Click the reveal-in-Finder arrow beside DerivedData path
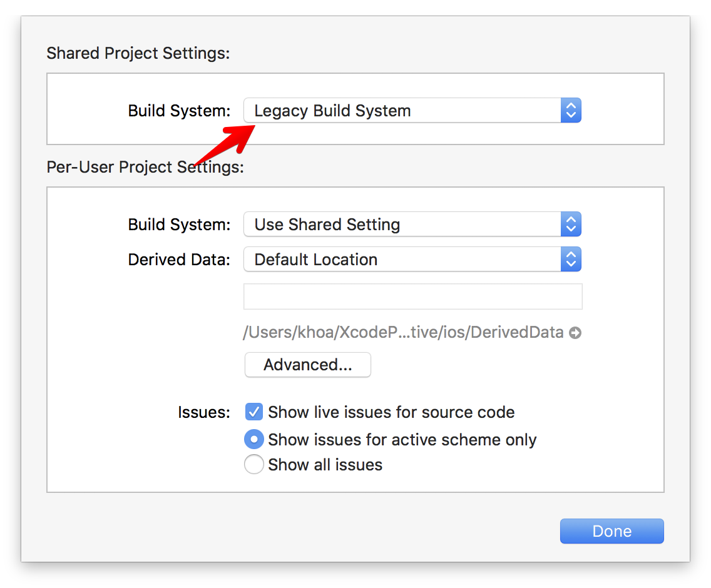Image resolution: width=711 pixels, height=588 pixels. (x=575, y=333)
